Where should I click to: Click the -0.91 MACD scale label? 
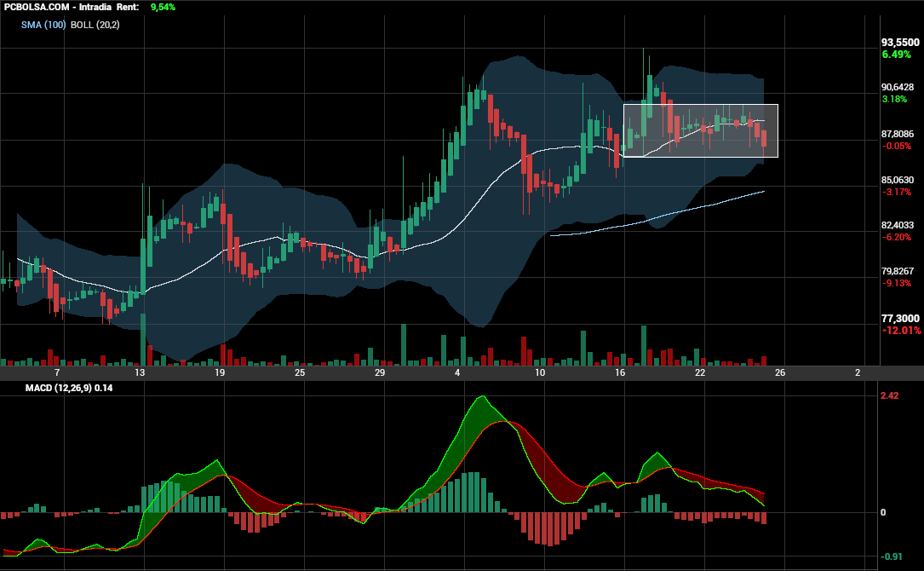[x=891, y=557]
